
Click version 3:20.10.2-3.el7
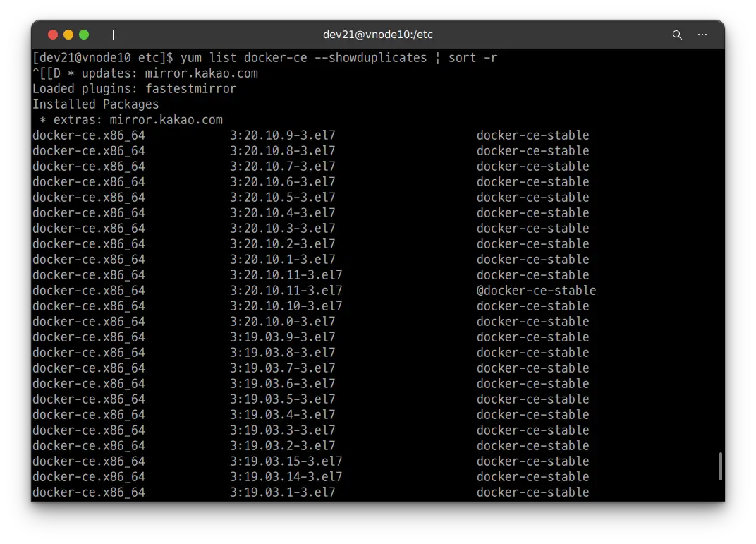tap(282, 244)
